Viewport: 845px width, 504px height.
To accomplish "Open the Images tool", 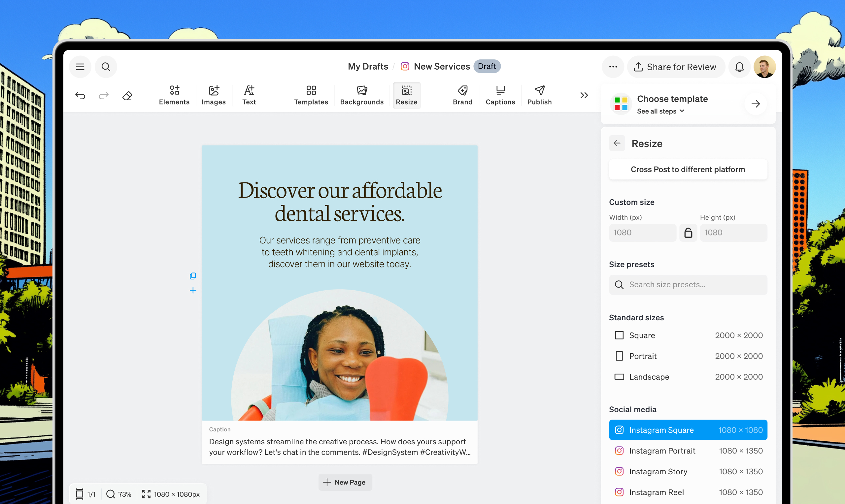I will tap(214, 95).
